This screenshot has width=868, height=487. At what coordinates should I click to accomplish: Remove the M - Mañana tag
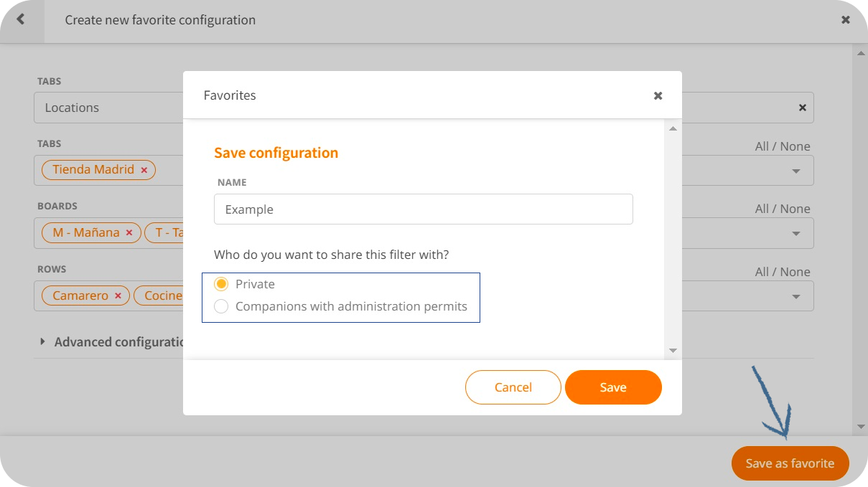click(x=129, y=233)
